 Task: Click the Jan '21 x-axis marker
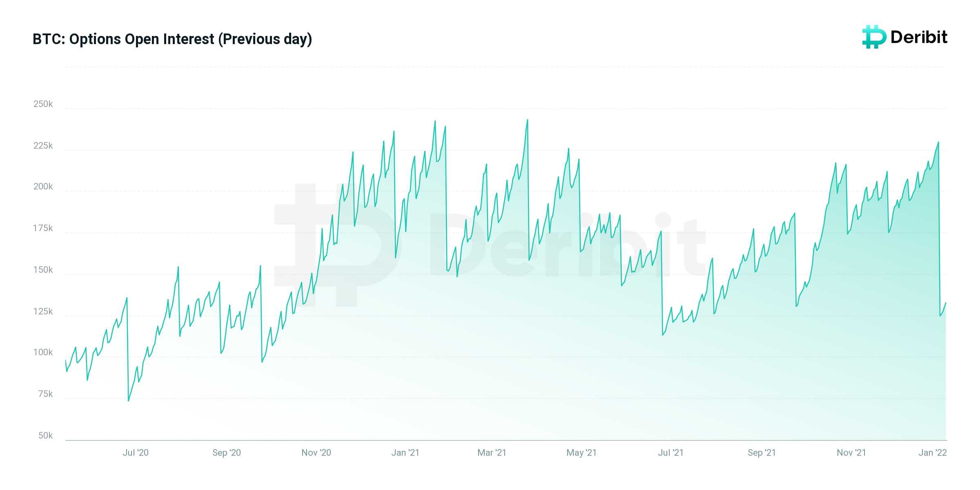tap(405, 453)
